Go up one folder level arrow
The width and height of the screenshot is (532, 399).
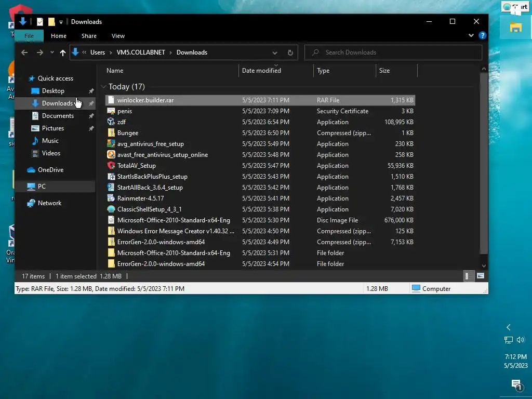tap(63, 52)
